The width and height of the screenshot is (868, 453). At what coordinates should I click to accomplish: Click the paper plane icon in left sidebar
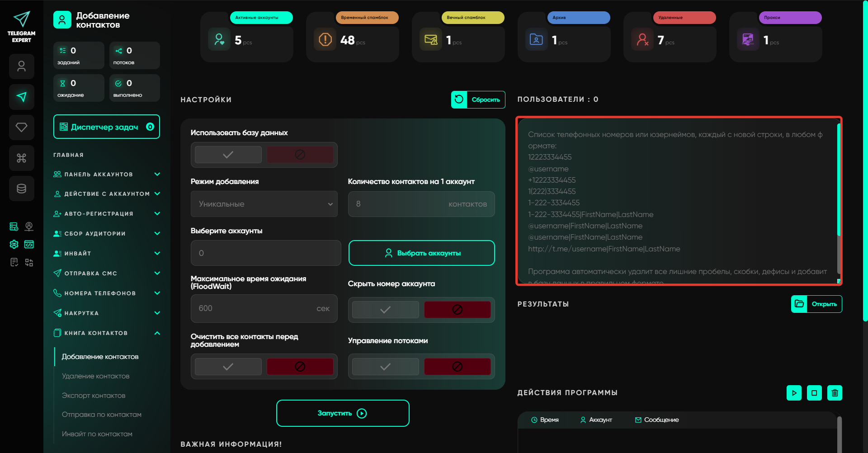pyautogui.click(x=21, y=97)
